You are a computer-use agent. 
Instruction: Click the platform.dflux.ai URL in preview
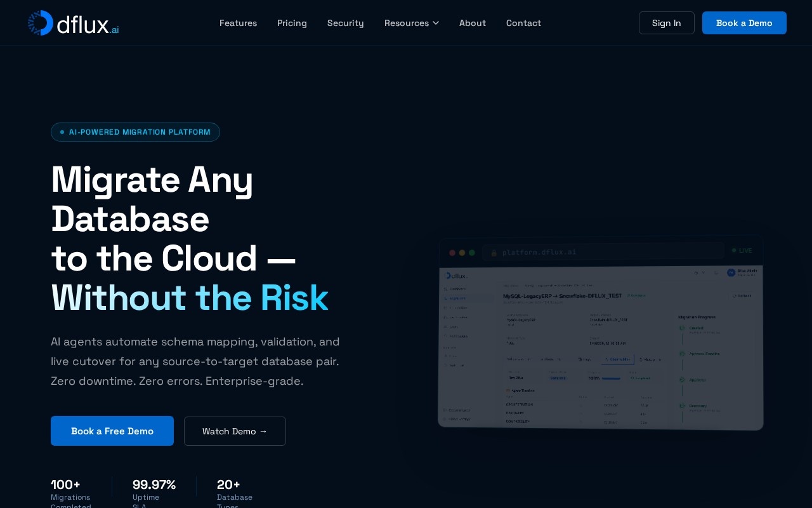tap(539, 252)
